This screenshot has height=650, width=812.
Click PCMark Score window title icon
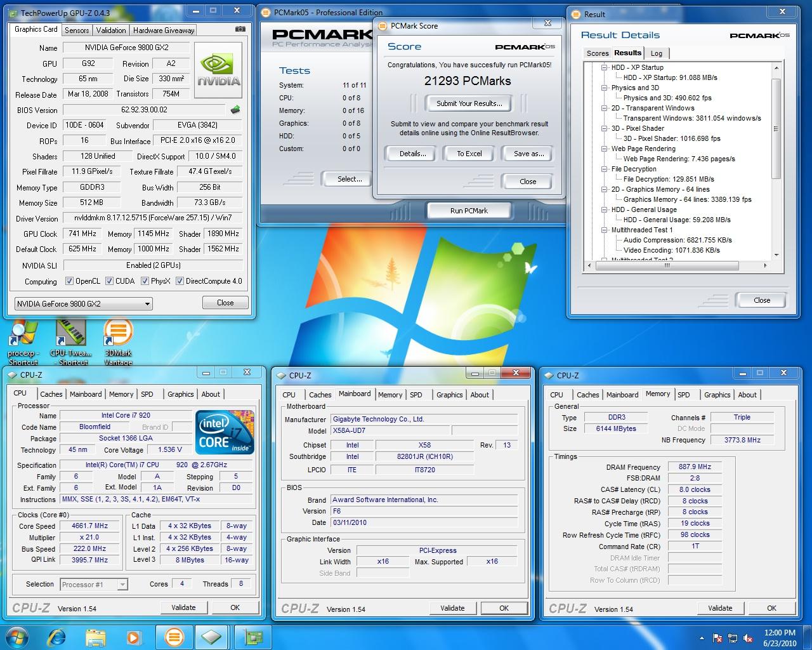pyautogui.click(x=383, y=26)
